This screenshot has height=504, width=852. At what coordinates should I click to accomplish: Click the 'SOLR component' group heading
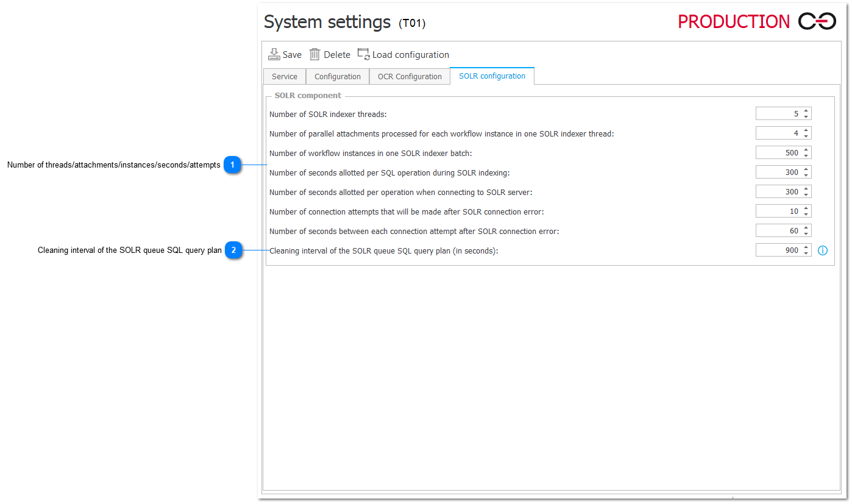pyautogui.click(x=308, y=96)
